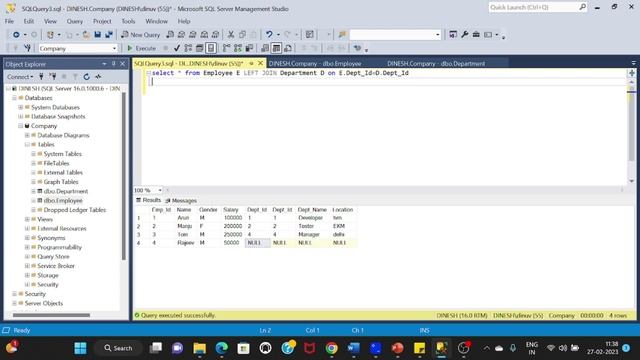Click the Save All icon
The height and width of the screenshot is (360, 640).
(x=109, y=35)
